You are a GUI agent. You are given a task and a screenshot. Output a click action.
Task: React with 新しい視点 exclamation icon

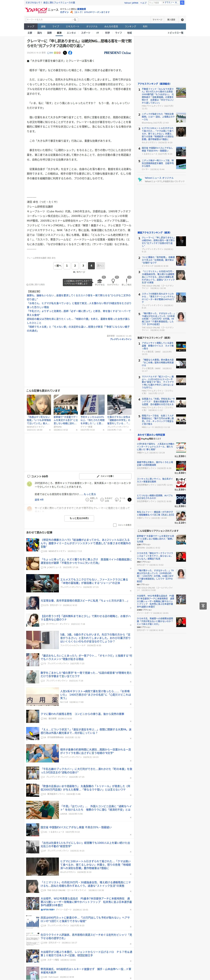pyautogui.click(x=127, y=281)
